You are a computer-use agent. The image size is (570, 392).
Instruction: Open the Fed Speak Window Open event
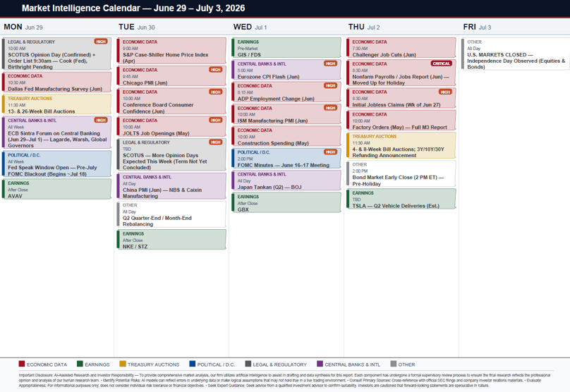point(56,164)
